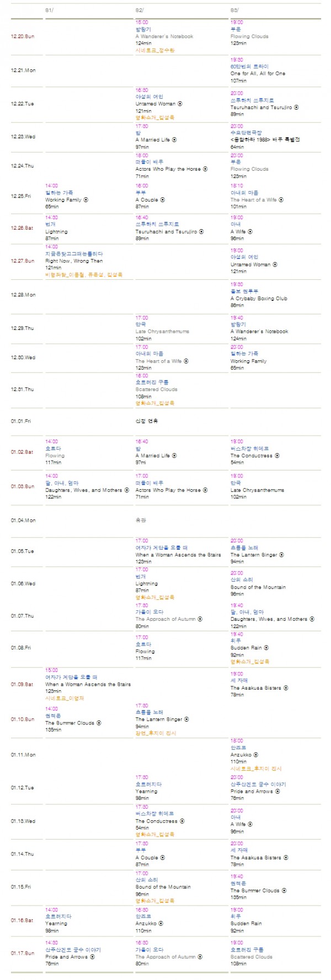Image resolution: width=331 pixels, height=980 pixels.
Task: Open The Asakusa Sisters on Jan 14
Action: pyautogui.click(x=255, y=858)
